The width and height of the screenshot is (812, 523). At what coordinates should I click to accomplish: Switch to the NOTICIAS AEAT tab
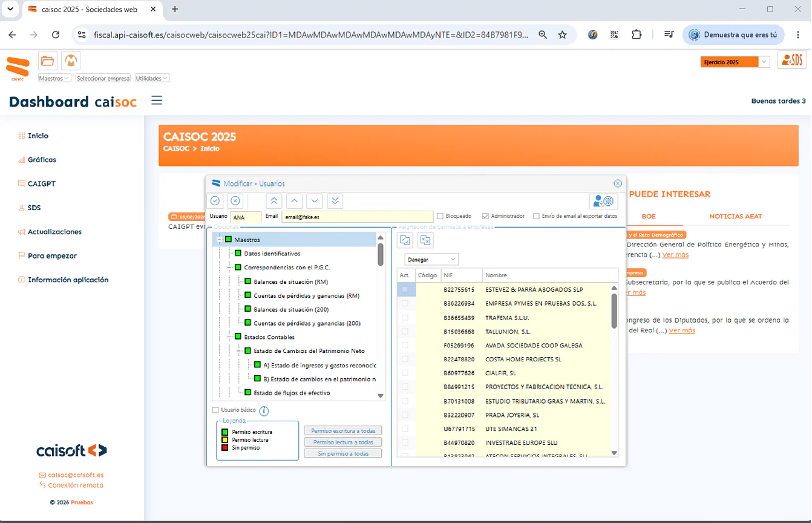[736, 216]
